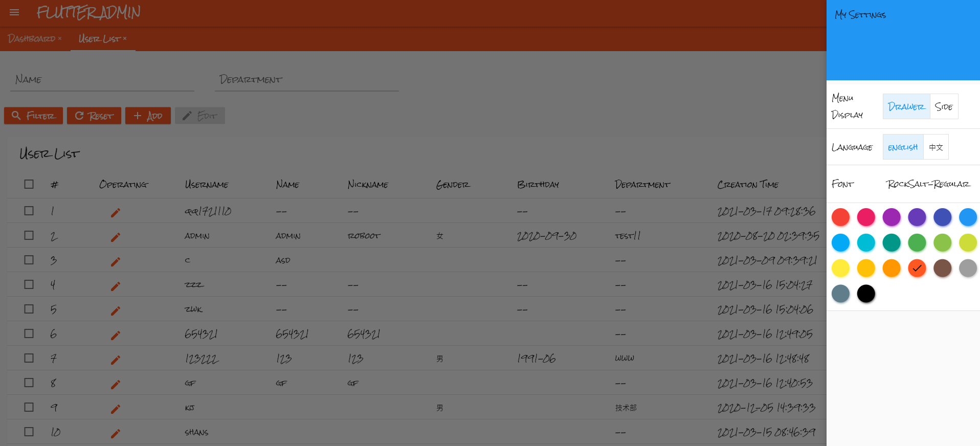This screenshot has height=446, width=980.
Task: Focus the Department filter input field
Action: coord(307,80)
